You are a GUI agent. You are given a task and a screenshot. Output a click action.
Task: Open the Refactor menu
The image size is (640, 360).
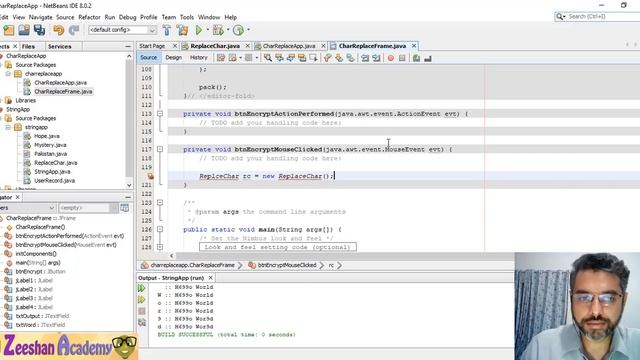tap(89, 17)
